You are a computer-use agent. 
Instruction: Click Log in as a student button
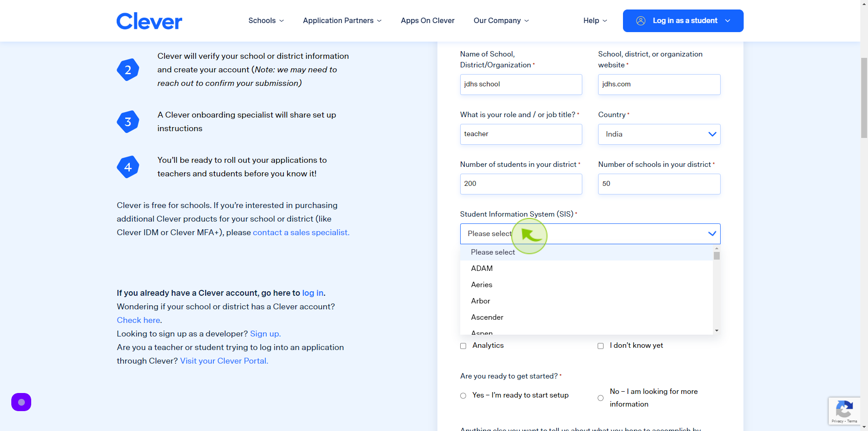[x=683, y=21]
